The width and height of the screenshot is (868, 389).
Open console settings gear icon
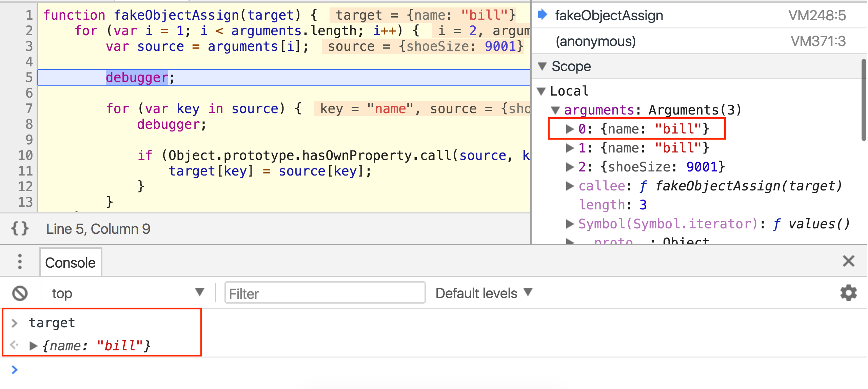click(848, 293)
